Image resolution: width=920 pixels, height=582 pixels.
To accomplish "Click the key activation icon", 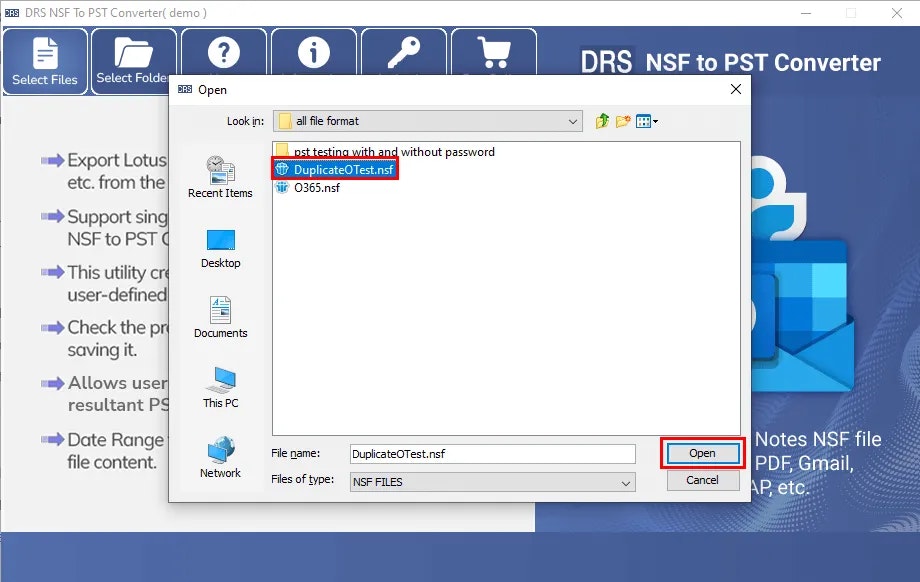I will point(404,52).
